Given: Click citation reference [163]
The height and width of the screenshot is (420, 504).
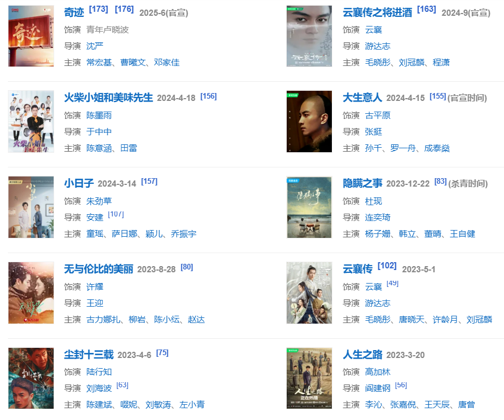Looking at the screenshot, I should click(x=427, y=10).
